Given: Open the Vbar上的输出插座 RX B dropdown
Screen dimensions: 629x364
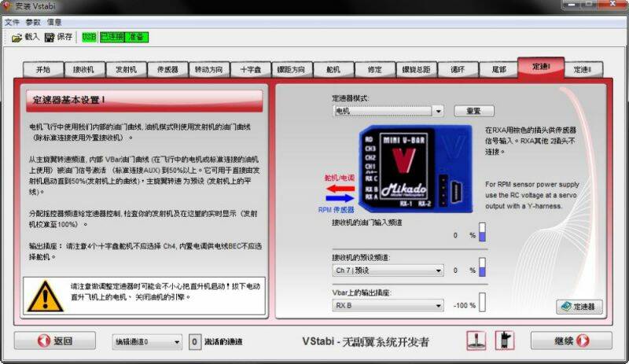Looking at the screenshot, I should 388,305.
